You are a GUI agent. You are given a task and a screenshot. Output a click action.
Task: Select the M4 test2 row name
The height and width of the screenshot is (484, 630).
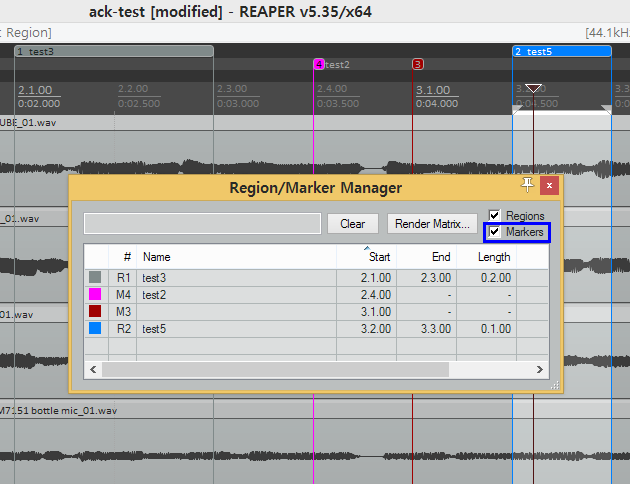click(x=154, y=295)
